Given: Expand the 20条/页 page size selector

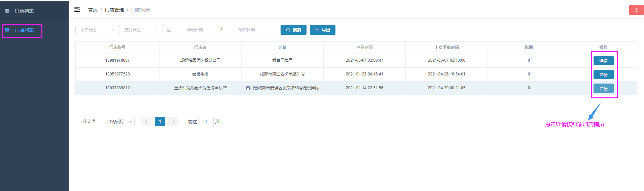Looking at the screenshot, I should pyautogui.click(x=118, y=122).
